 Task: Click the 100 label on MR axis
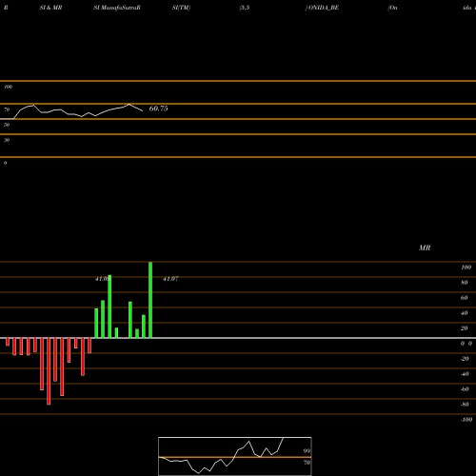[466, 268]
